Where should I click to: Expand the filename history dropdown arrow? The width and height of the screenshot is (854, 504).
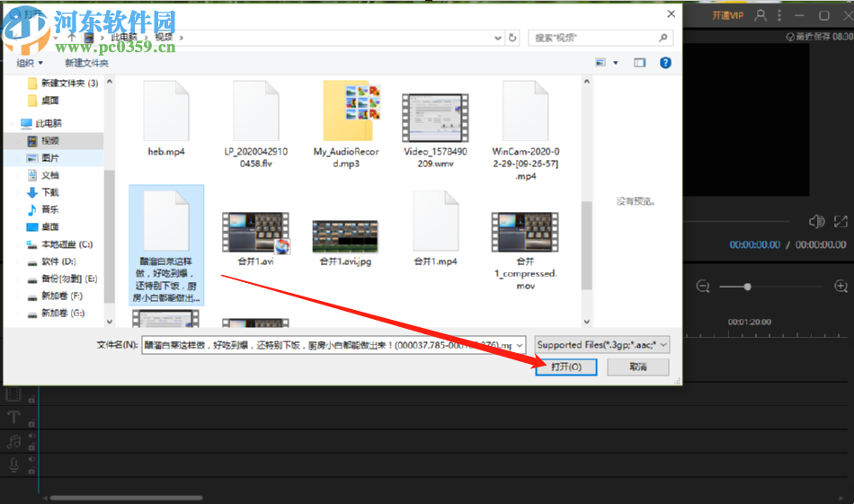520,345
